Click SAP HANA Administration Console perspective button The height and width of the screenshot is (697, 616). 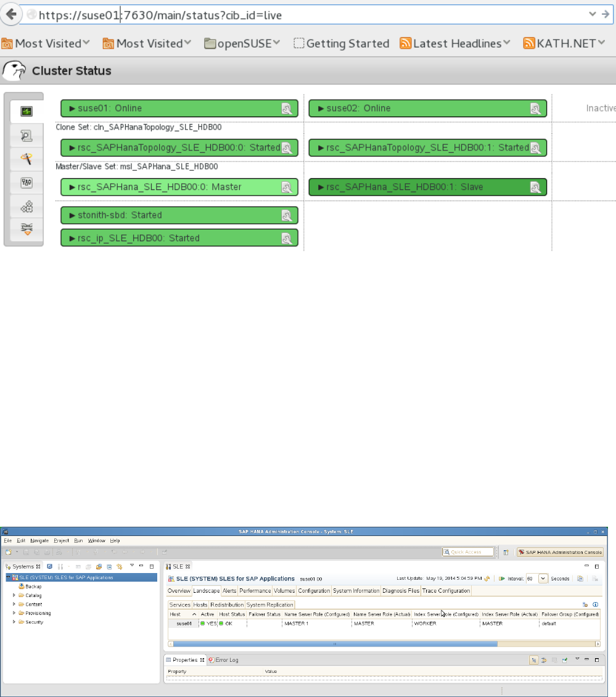(x=560, y=552)
